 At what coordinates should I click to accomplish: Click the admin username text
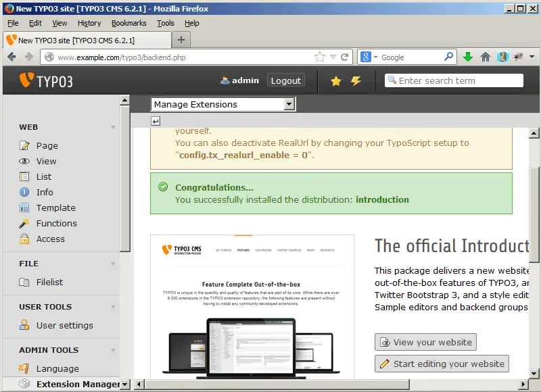(245, 80)
